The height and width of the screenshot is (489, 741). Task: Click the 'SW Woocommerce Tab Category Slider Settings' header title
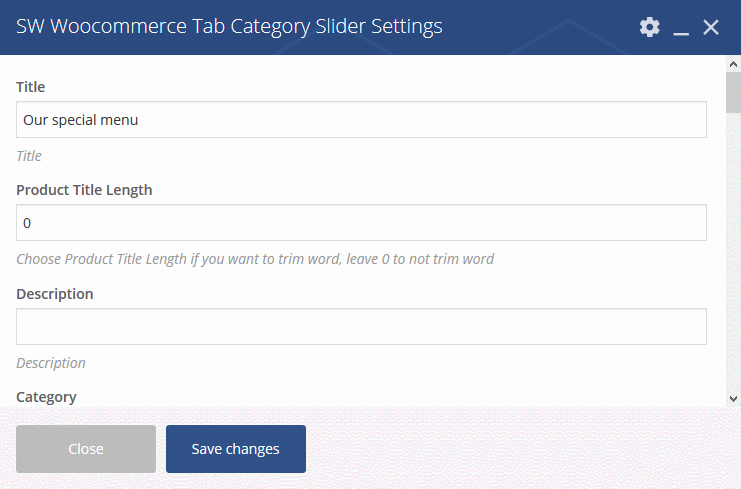pos(229,26)
